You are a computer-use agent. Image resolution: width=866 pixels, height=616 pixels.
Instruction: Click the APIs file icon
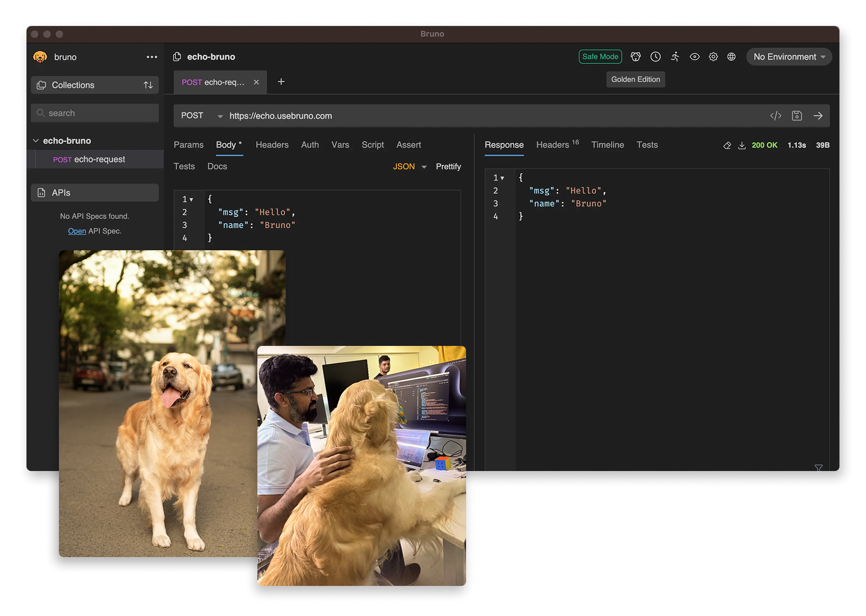[41, 192]
